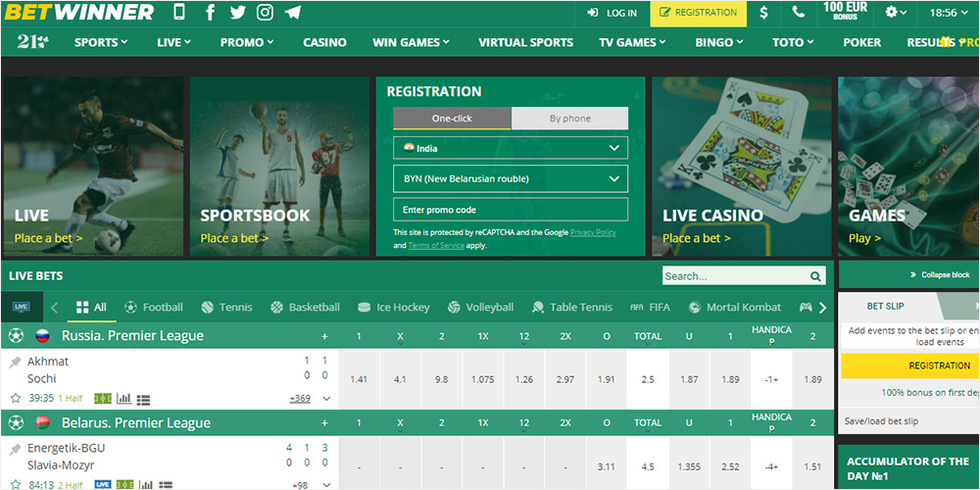
Task: Show more sports filters right arrow
Action: pyautogui.click(x=822, y=307)
